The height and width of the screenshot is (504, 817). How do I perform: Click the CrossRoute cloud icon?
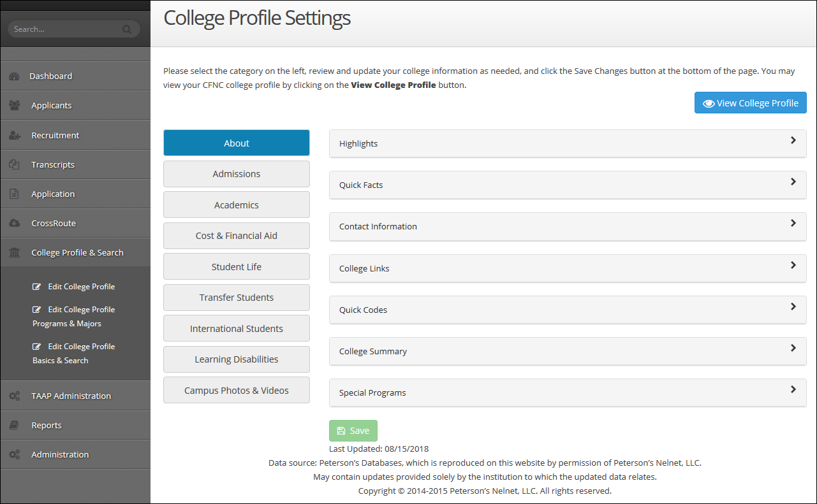tap(14, 223)
